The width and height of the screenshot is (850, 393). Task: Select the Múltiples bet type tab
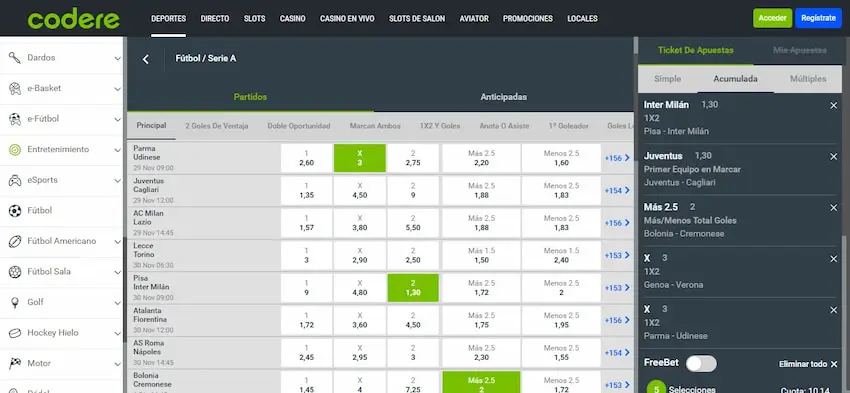pos(808,79)
